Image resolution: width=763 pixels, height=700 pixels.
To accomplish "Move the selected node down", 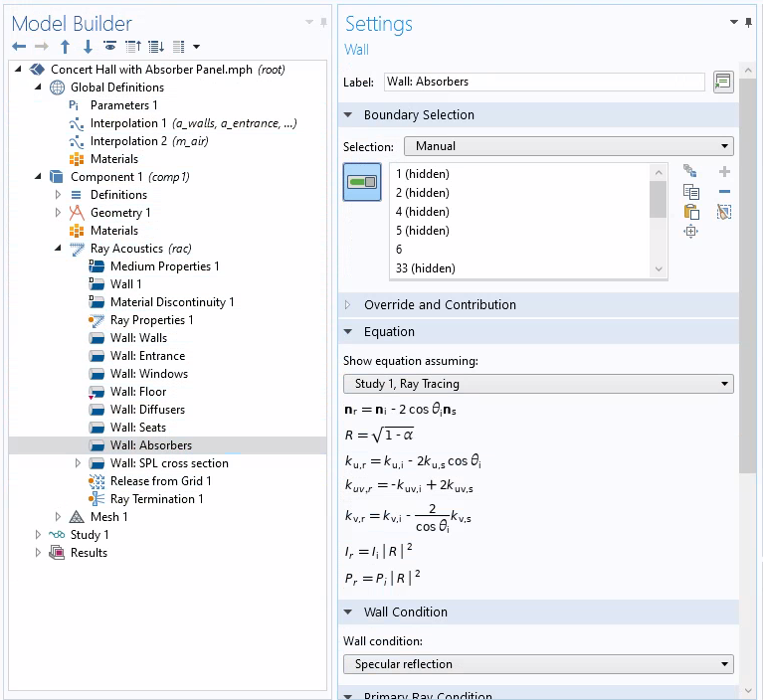I will coord(88,47).
